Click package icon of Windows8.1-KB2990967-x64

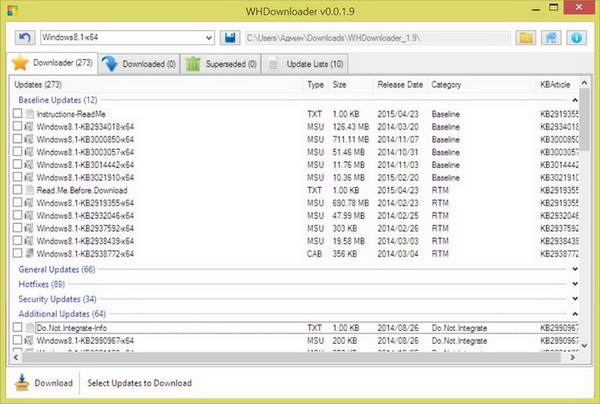[x=29, y=340]
